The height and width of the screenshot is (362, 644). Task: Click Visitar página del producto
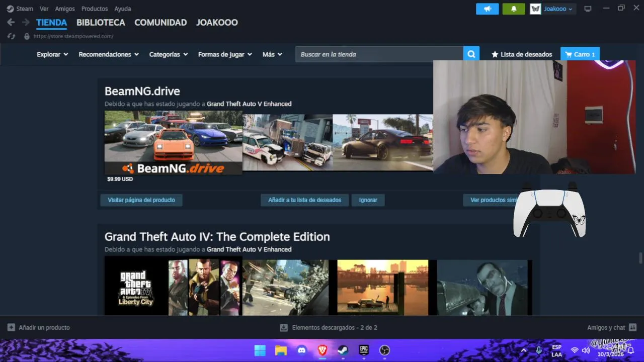coord(141,200)
